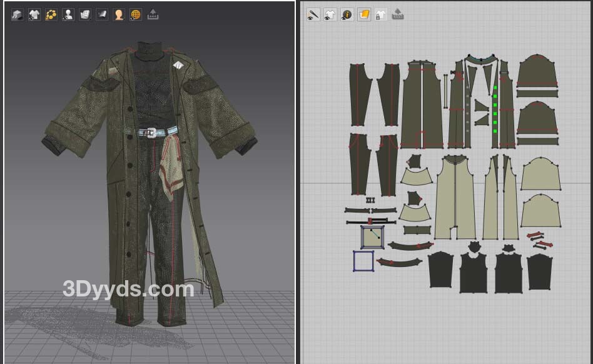593x364 pixels.
Task: Click the highlighted yellow texture icon
Action: 364,14
